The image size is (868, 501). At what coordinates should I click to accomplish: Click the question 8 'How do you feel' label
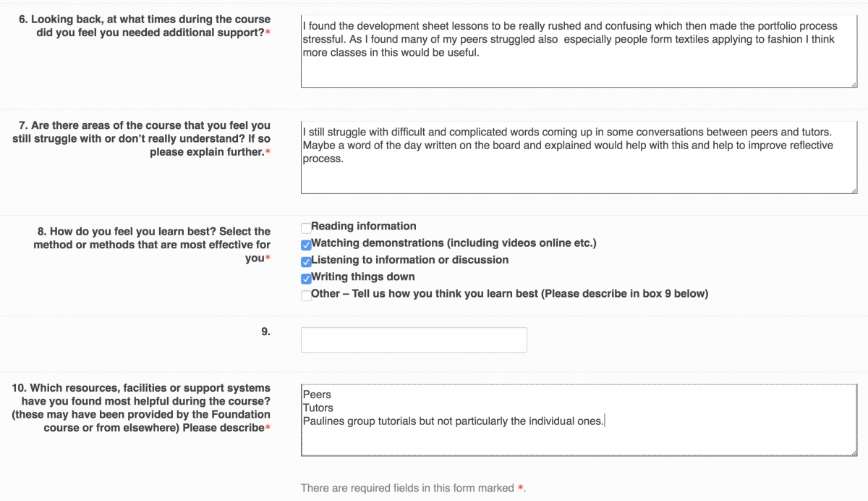(x=152, y=245)
